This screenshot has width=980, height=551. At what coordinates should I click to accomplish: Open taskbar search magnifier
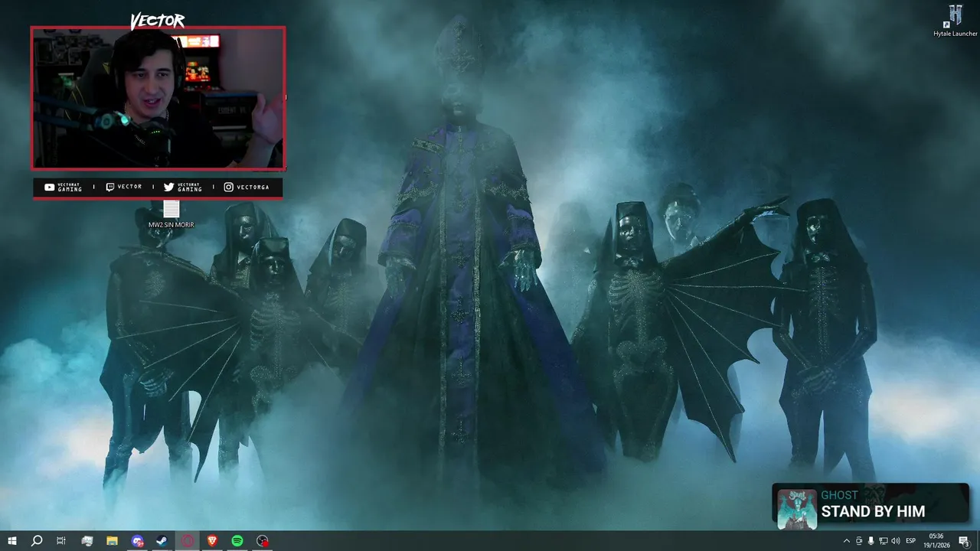(36, 541)
